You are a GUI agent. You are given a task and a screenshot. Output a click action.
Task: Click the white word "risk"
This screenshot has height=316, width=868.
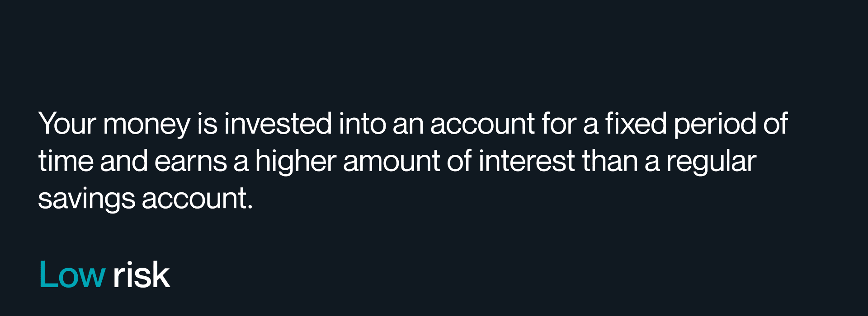[x=141, y=274]
